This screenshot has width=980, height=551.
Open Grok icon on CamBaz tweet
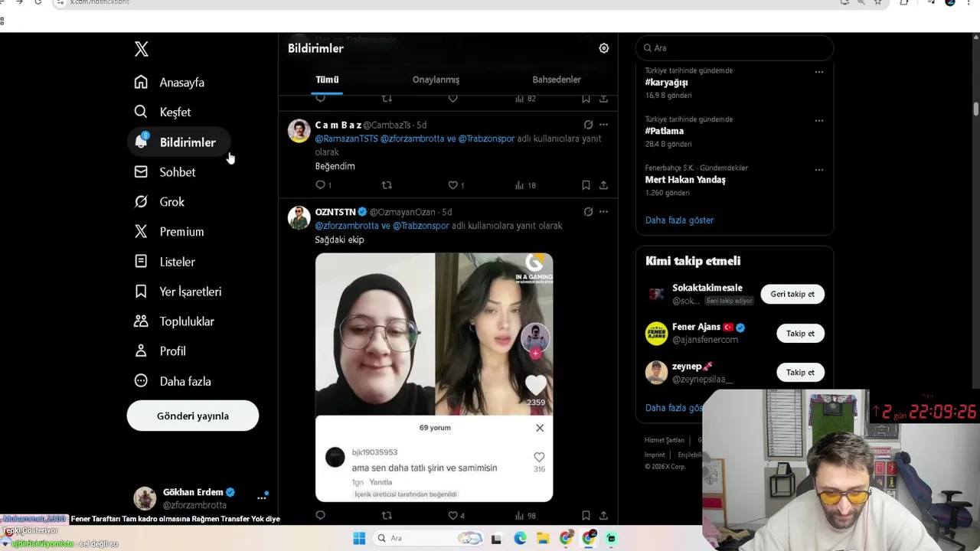(588, 125)
